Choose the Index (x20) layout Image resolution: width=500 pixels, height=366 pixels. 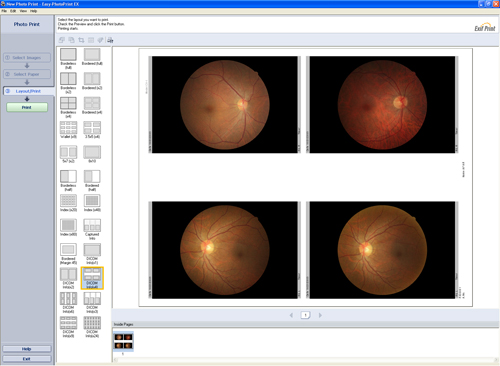pos(68,203)
